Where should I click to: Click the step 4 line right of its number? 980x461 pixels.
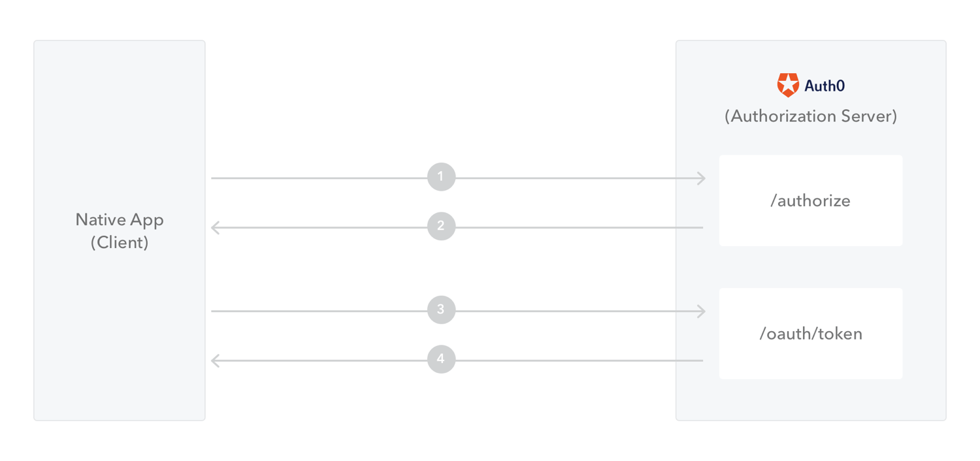[x=579, y=360]
